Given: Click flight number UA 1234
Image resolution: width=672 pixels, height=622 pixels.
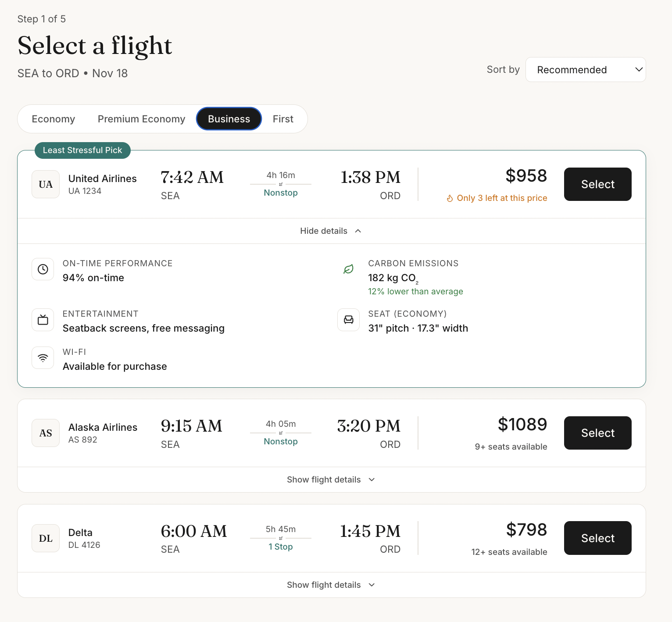Looking at the screenshot, I should (85, 191).
